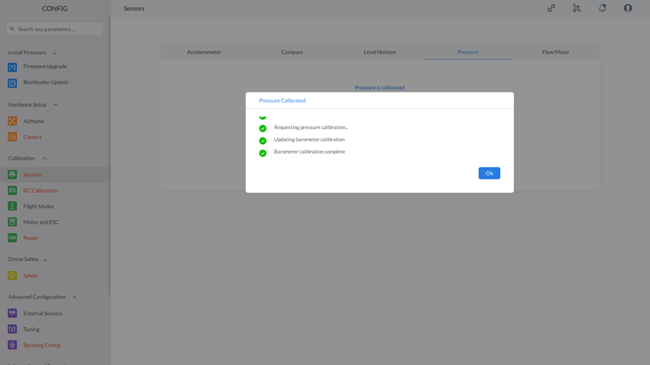Open notifications bell icon
The height and width of the screenshot is (365, 650).
point(602,8)
